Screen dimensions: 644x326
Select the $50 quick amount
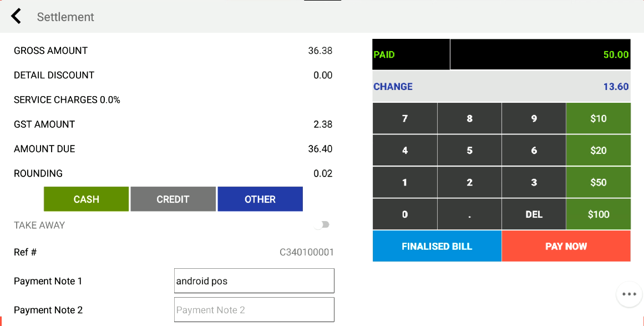[598, 183]
